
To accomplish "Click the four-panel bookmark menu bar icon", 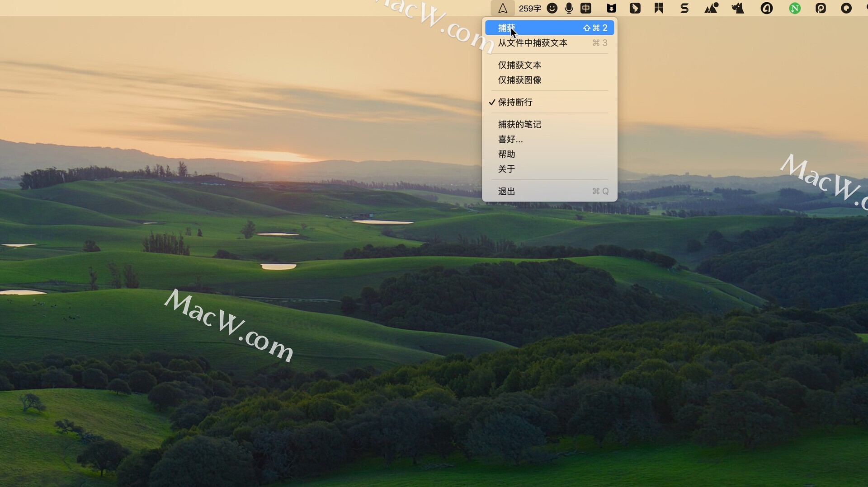I will (659, 8).
